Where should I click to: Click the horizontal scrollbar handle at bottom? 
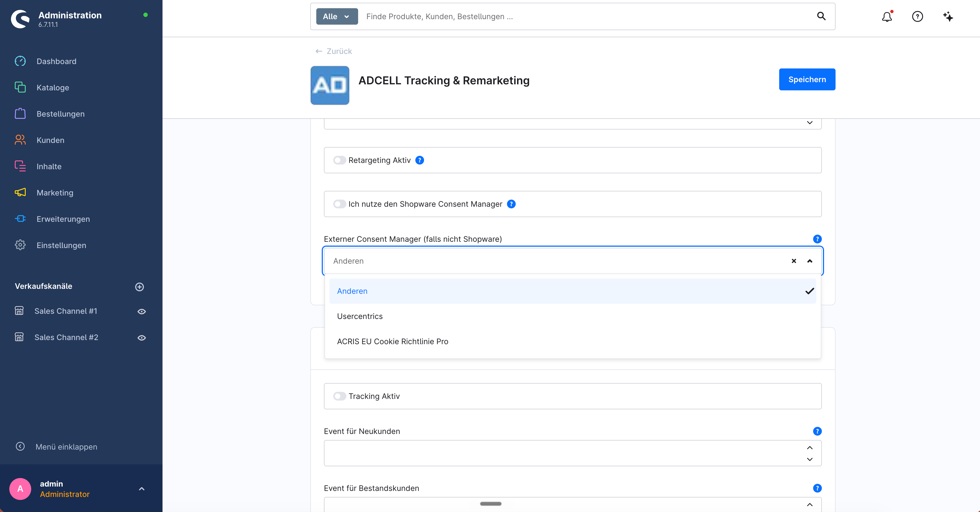491,504
